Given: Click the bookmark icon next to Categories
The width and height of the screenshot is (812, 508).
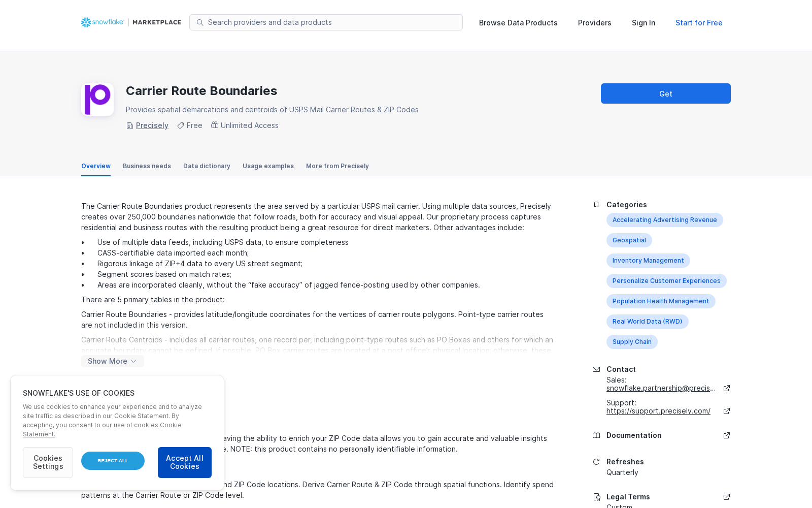Looking at the screenshot, I should 596,205.
